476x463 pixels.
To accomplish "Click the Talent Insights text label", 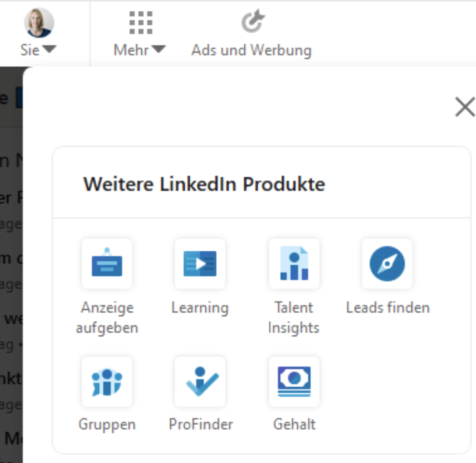I will coord(294,317).
